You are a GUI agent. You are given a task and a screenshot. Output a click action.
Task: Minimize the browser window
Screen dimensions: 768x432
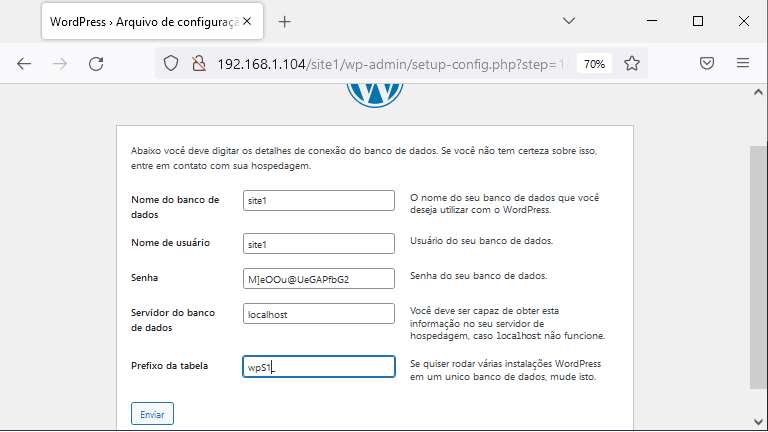tap(652, 21)
